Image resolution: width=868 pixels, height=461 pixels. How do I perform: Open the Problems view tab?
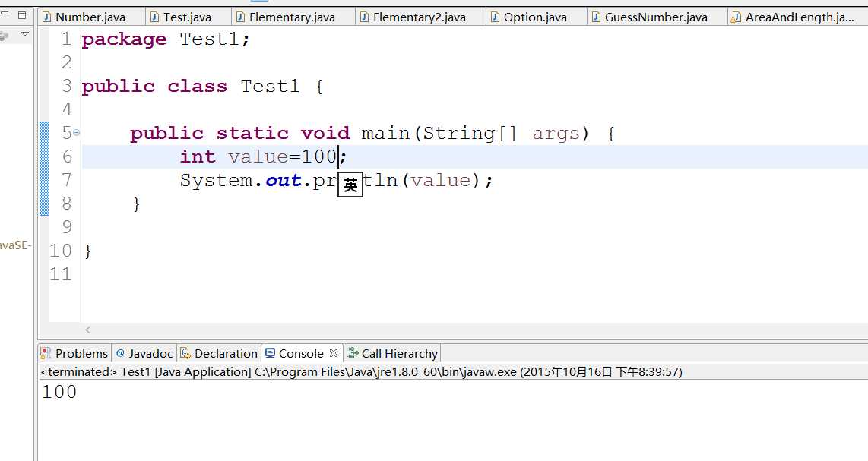coord(74,353)
